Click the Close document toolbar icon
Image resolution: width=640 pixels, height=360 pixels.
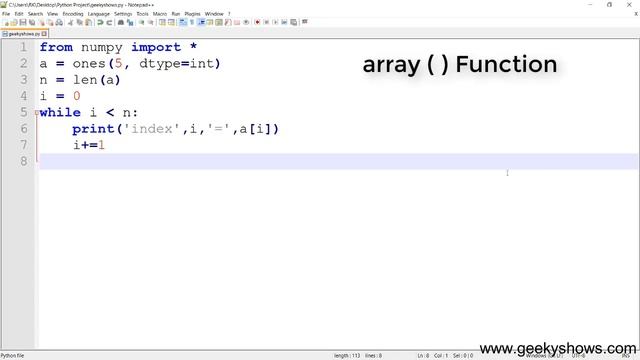click(41, 22)
